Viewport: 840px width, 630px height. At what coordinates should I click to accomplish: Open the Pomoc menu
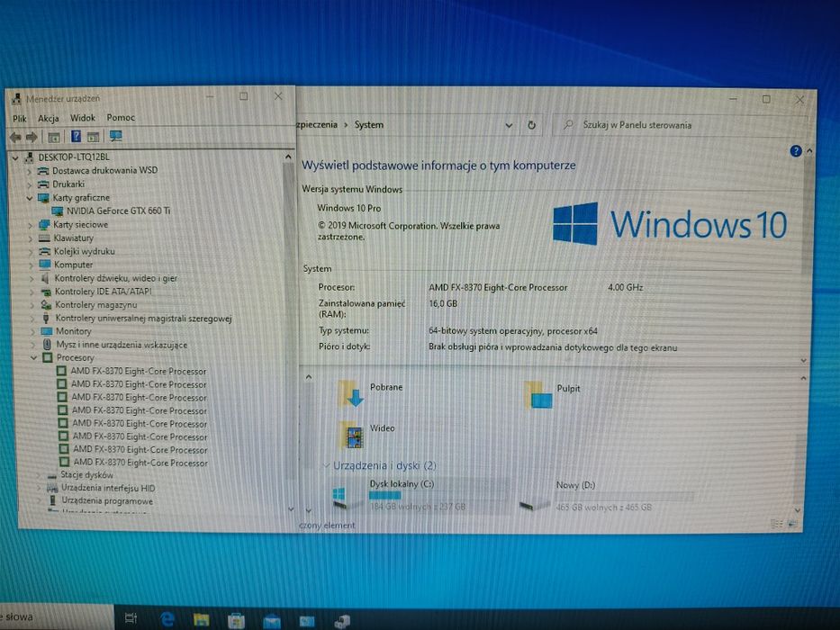pos(121,117)
